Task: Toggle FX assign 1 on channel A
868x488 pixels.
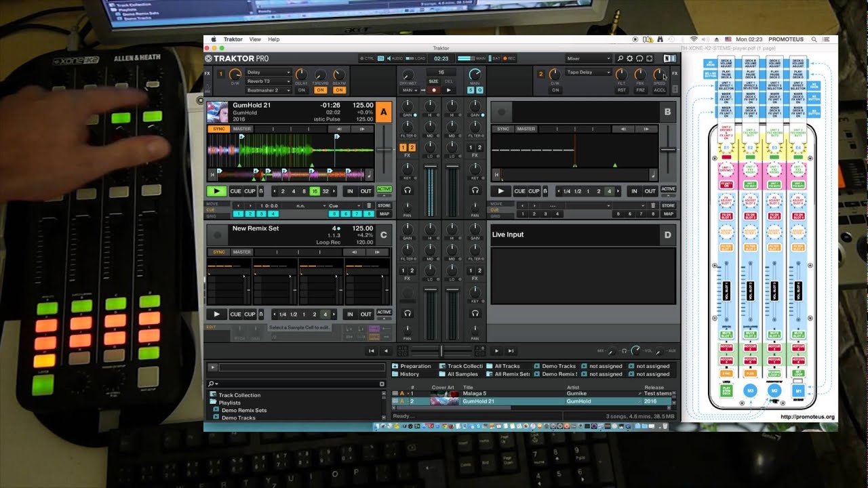Action: coord(403,147)
